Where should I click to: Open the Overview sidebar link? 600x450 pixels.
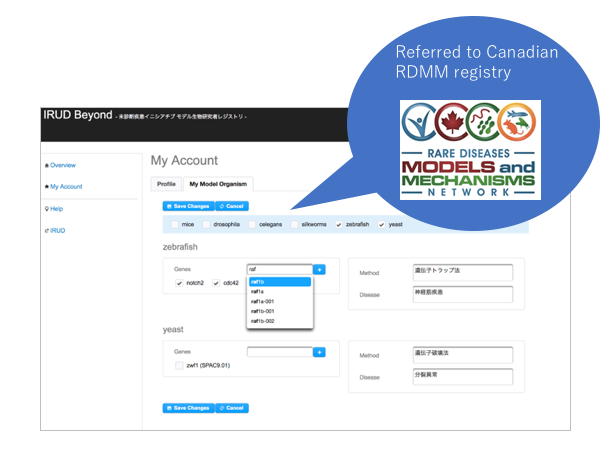63,165
